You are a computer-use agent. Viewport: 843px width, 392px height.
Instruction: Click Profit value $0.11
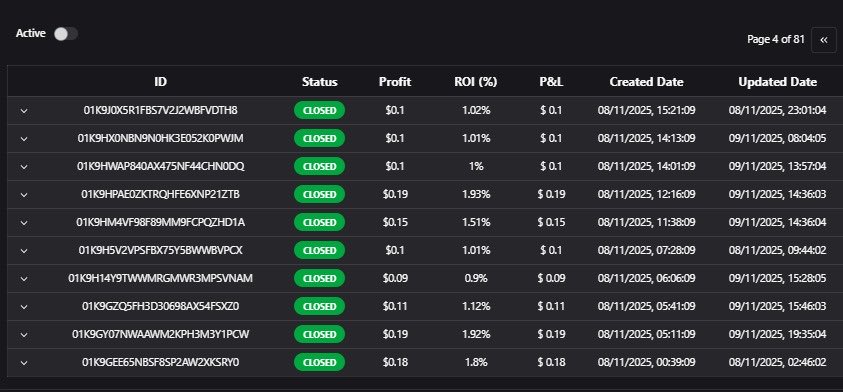pyautogui.click(x=395, y=306)
